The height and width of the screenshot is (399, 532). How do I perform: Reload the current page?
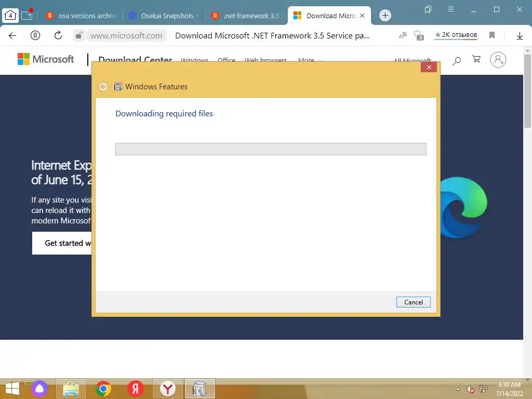(x=58, y=35)
